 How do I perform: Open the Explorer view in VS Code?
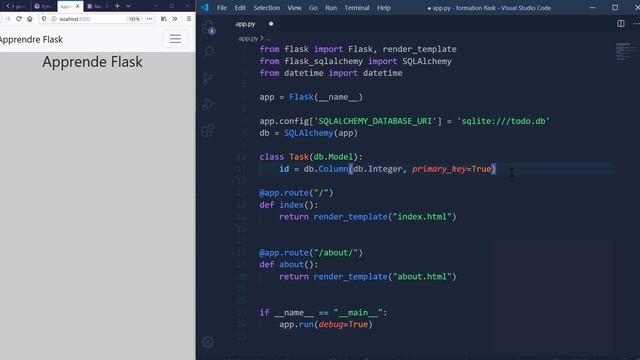(209, 28)
